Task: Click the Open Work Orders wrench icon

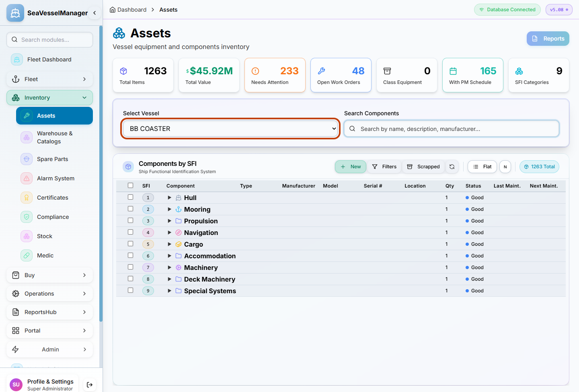Action: (321, 71)
